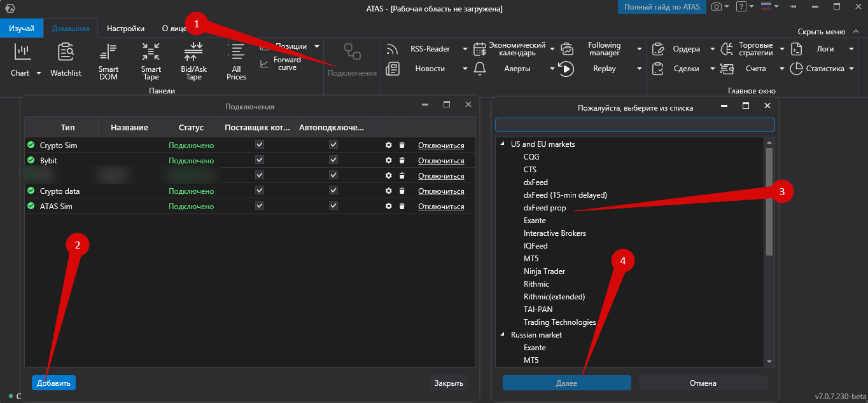
Task: Delete the Crypto data connection
Action: click(x=402, y=191)
